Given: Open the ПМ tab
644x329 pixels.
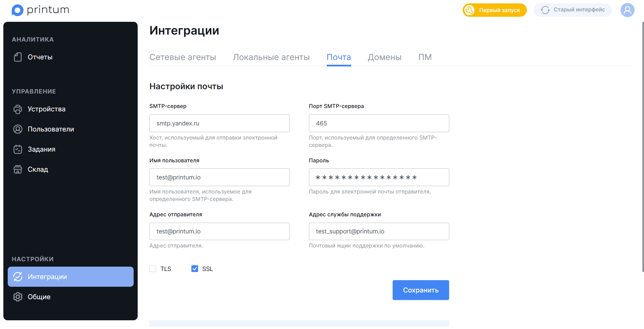Looking at the screenshot, I should pos(425,57).
